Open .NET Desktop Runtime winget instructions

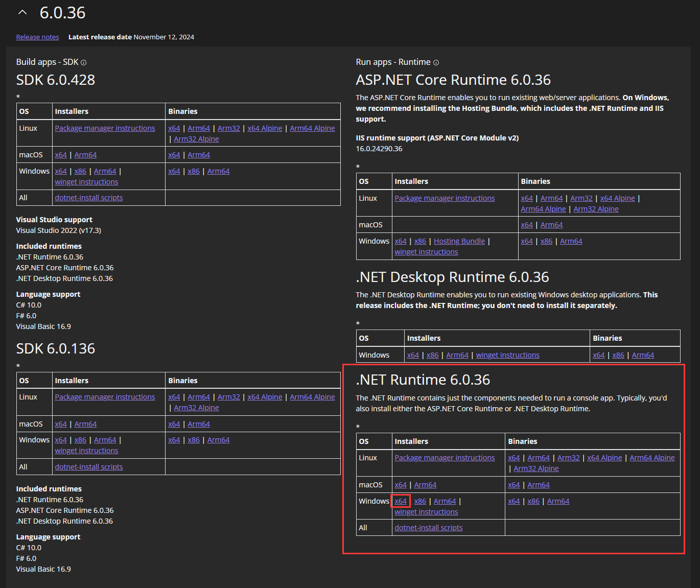tap(507, 355)
